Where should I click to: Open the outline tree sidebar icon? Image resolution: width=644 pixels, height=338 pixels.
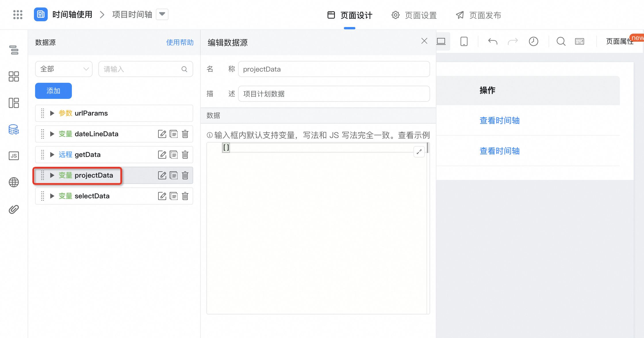[x=14, y=50]
